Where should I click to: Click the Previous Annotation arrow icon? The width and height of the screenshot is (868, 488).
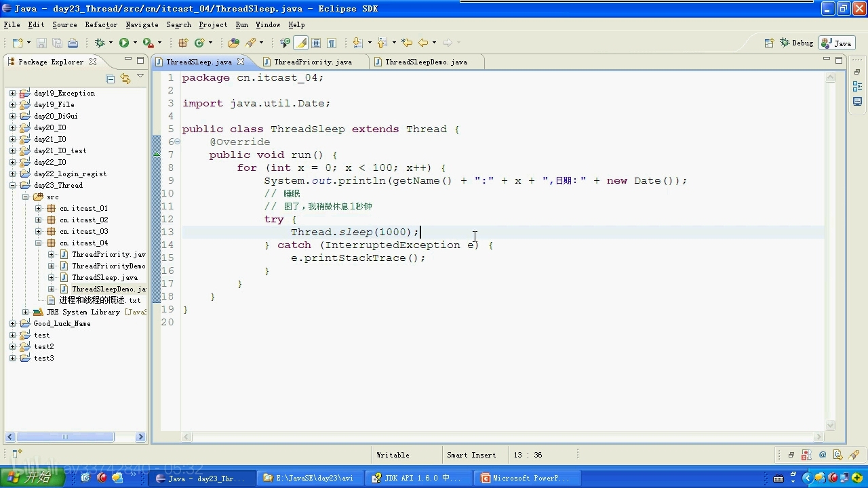pyautogui.click(x=381, y=43)
